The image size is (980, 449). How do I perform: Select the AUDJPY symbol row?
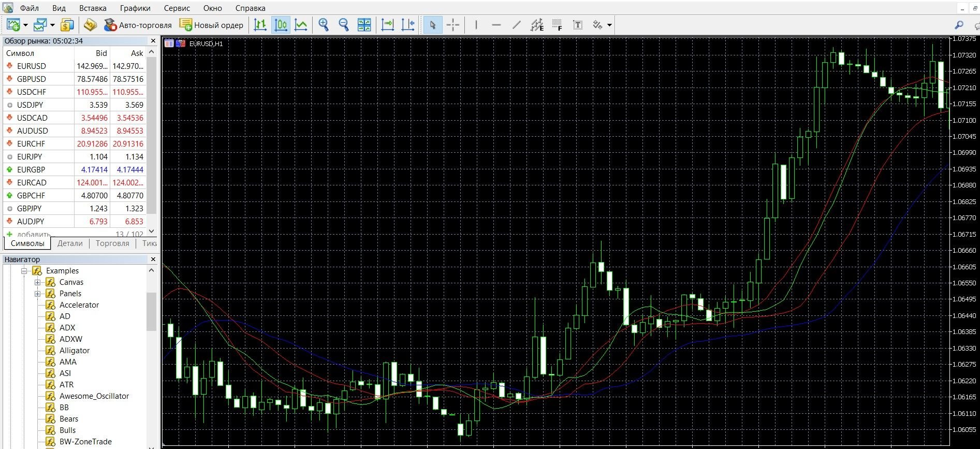pyautogui.click(x=75, y=222)
